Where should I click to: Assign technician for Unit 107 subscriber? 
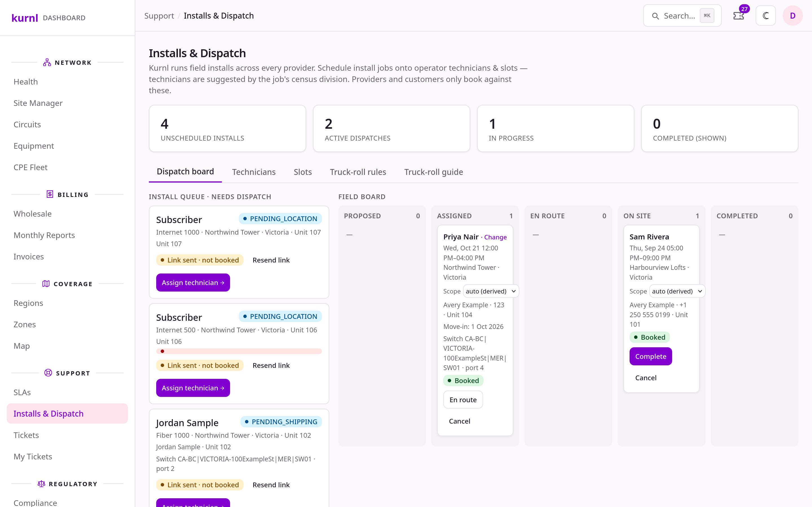193,282
